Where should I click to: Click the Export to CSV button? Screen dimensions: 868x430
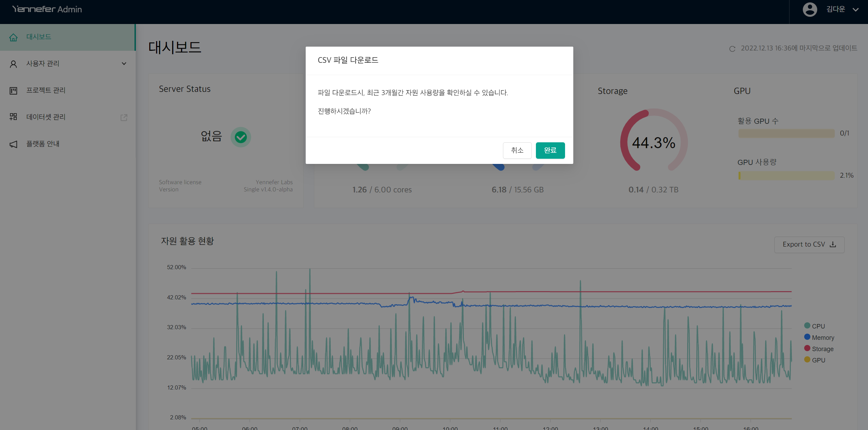coord(809,244)
